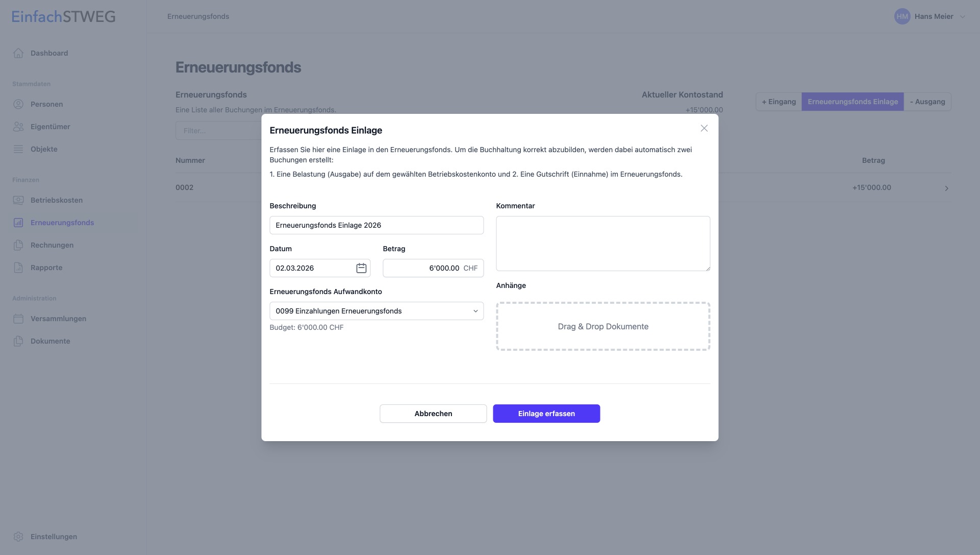Click the Eigentümer group icon
Screen dimensions: 980x555
coord(18,127)
